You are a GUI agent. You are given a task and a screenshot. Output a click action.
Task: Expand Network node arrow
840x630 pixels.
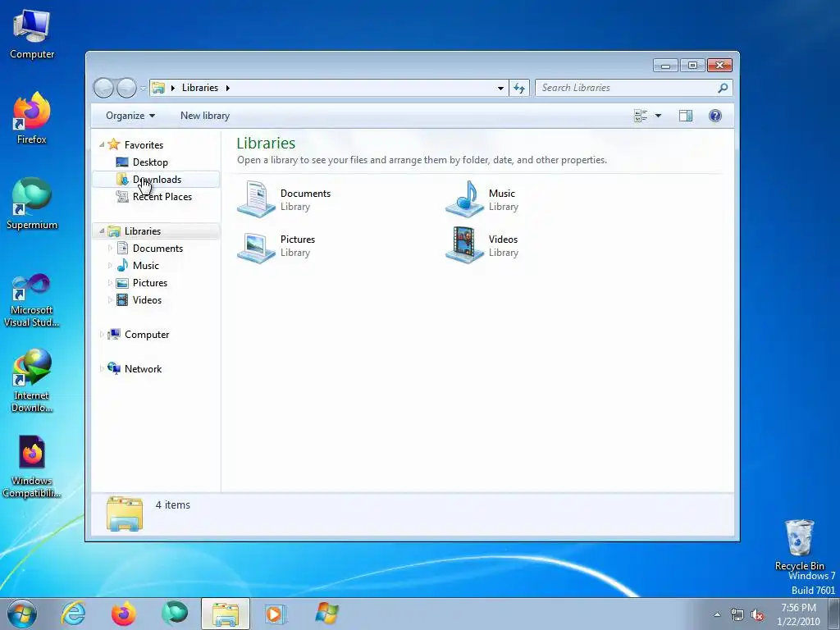(x=102, y=368)
